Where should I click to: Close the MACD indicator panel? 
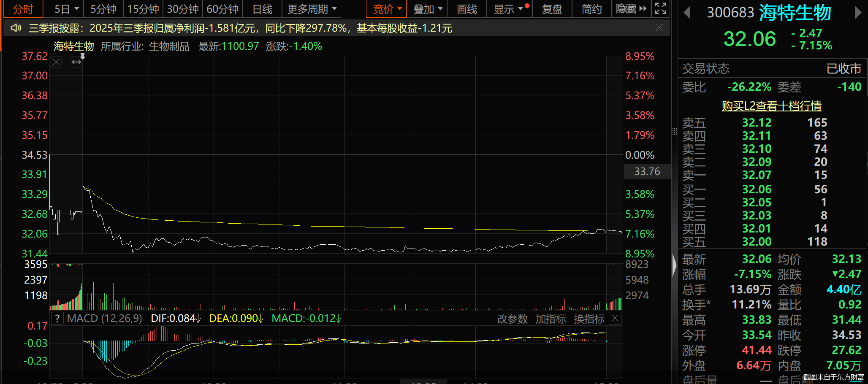coord(615,319)
